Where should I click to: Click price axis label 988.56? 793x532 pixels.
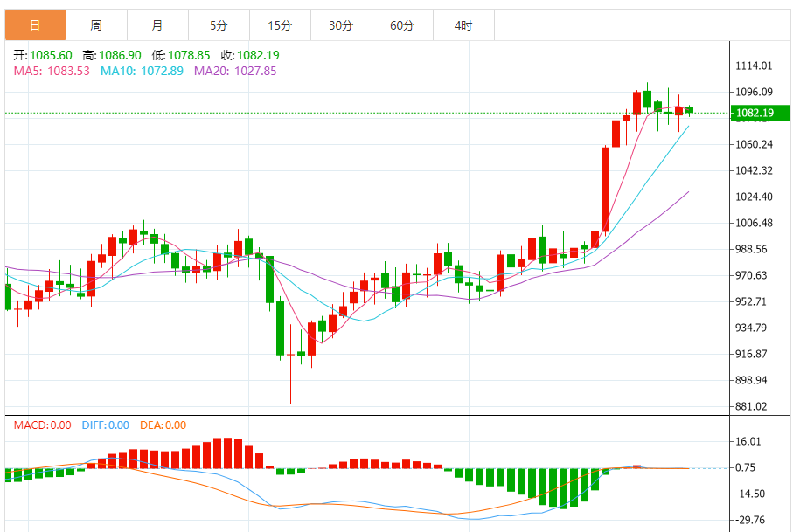coord(751,249)
